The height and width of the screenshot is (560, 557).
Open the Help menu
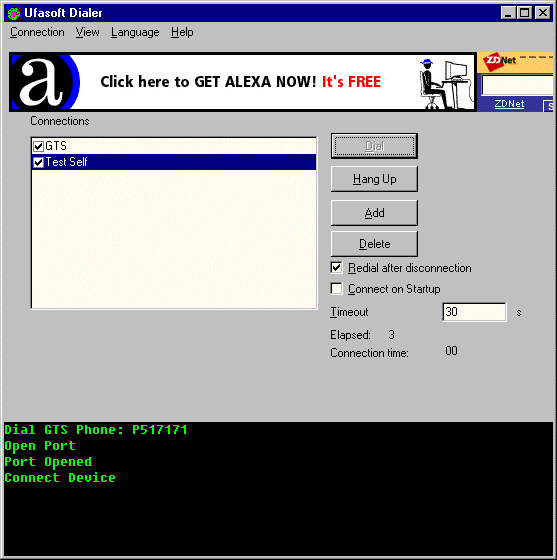pos(182,32)
